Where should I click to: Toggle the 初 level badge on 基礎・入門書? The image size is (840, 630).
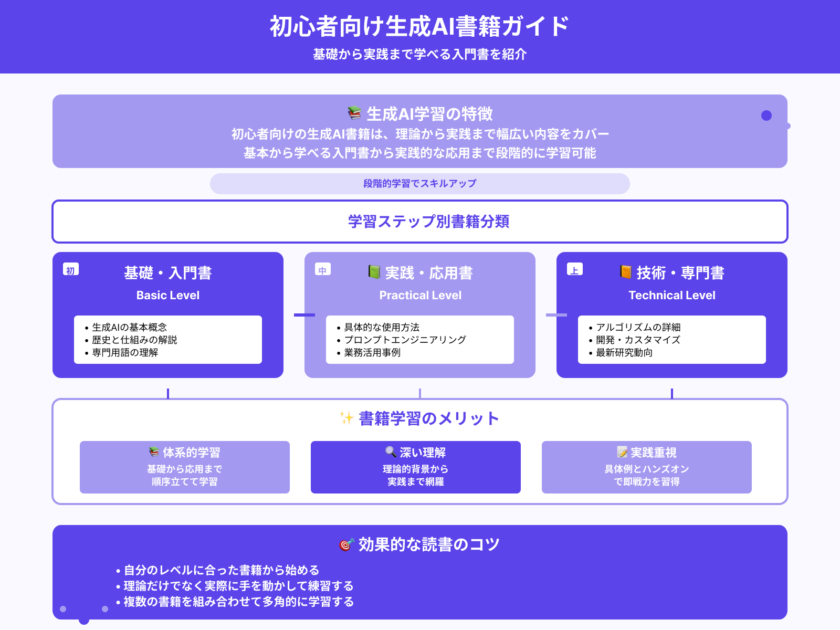tap(71, 269)
